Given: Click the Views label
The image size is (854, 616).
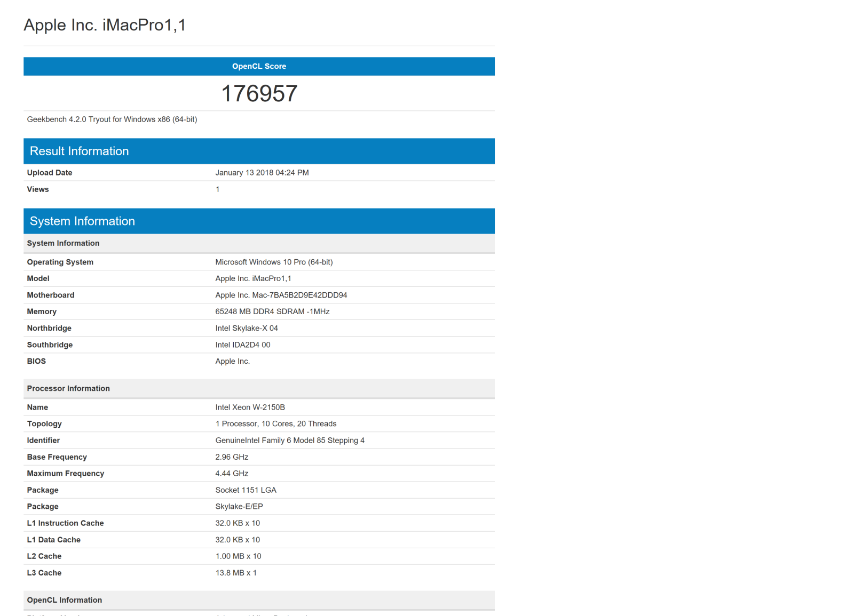Looking at the screenshot, I should coord(38,189).
